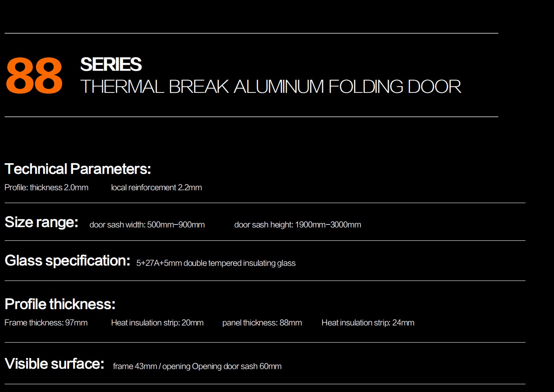Screen dimensions: 554x392
Task: Click Heat insulation strip 24mm text
Action: 368,323
